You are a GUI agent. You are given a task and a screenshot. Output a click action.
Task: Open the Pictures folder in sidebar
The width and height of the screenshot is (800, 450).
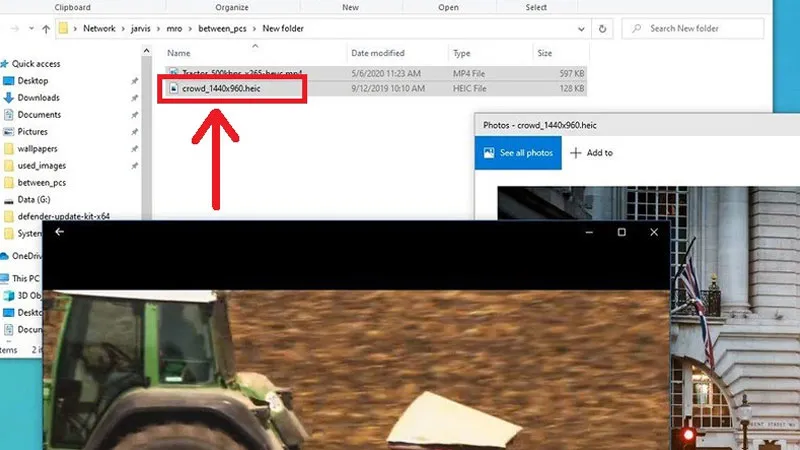click(x=32, y=132)
